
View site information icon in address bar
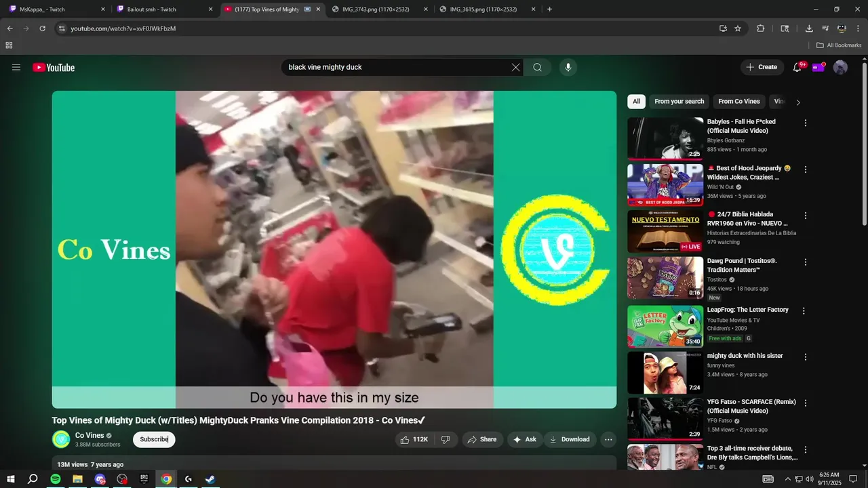(x=62, y=28)
